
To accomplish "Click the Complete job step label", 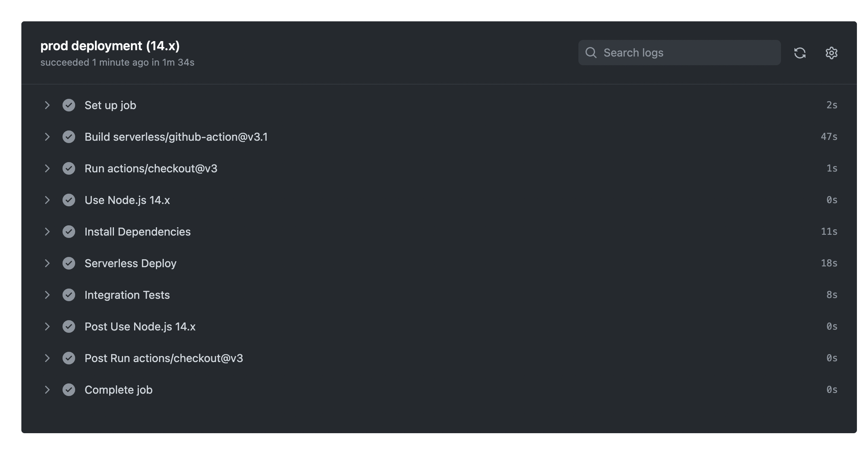I will [x=118, y=390].
